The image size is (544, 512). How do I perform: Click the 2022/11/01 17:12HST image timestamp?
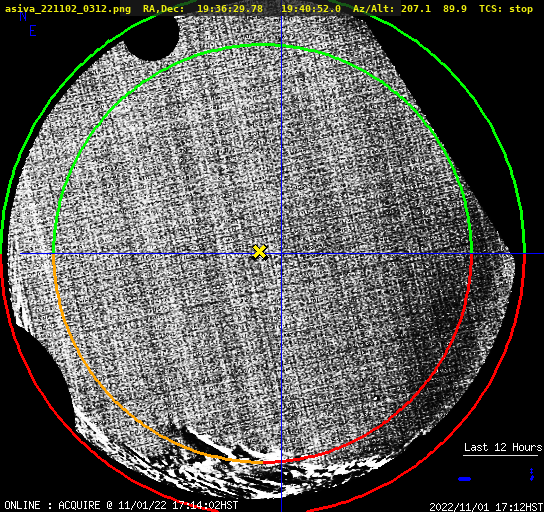(486, 506)
